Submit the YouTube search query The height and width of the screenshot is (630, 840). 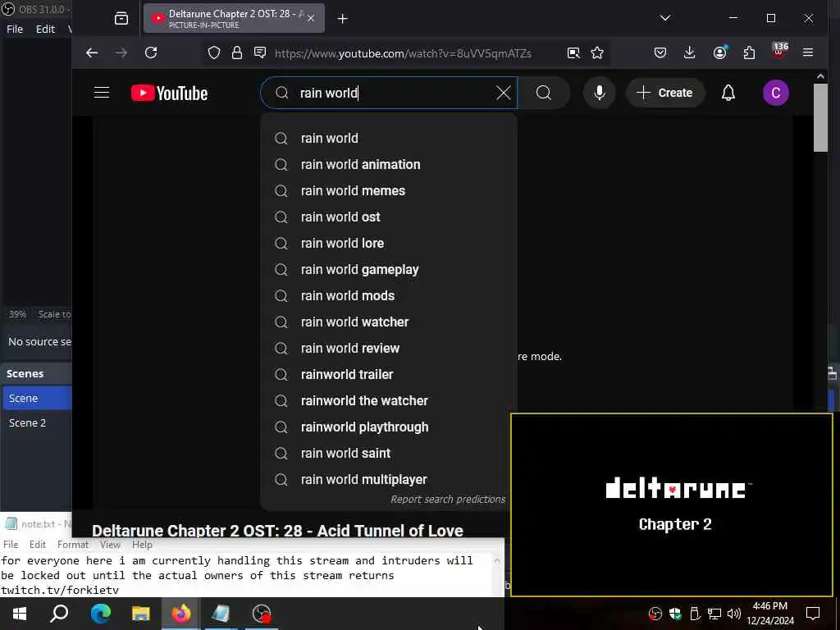tap(544, 94)
